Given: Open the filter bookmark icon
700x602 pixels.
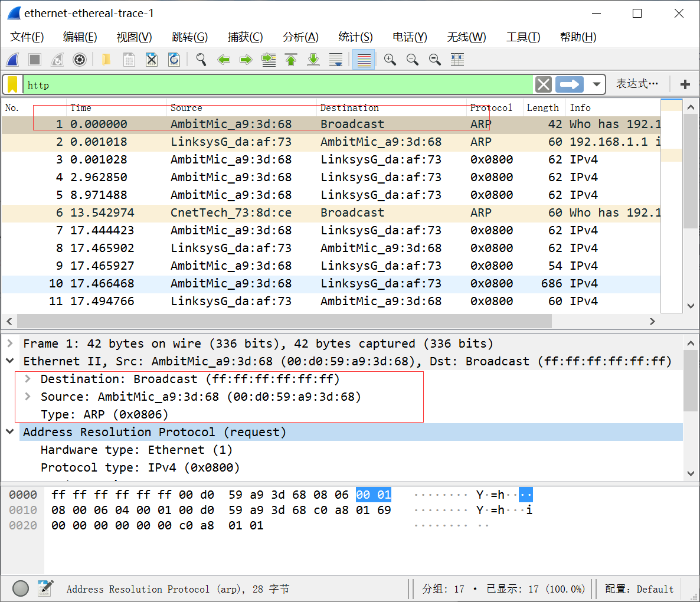Looking at the screenshot, I should [12, 84].
